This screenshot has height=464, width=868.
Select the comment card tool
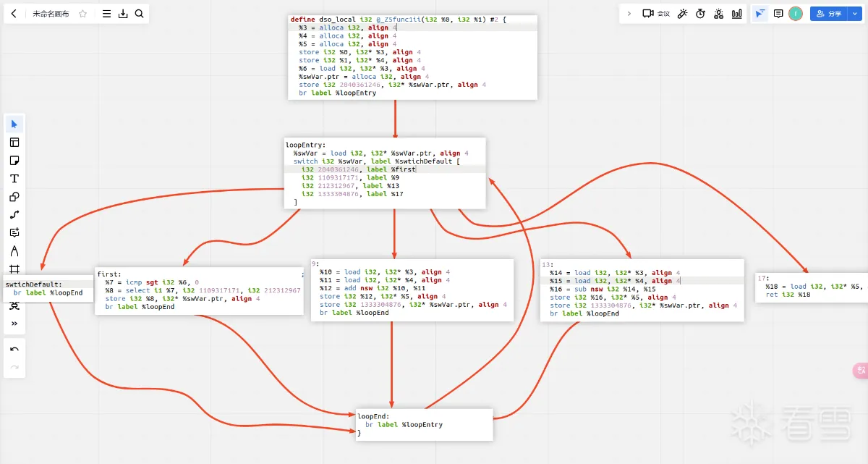pyautogui.click(x=14, y=233)
